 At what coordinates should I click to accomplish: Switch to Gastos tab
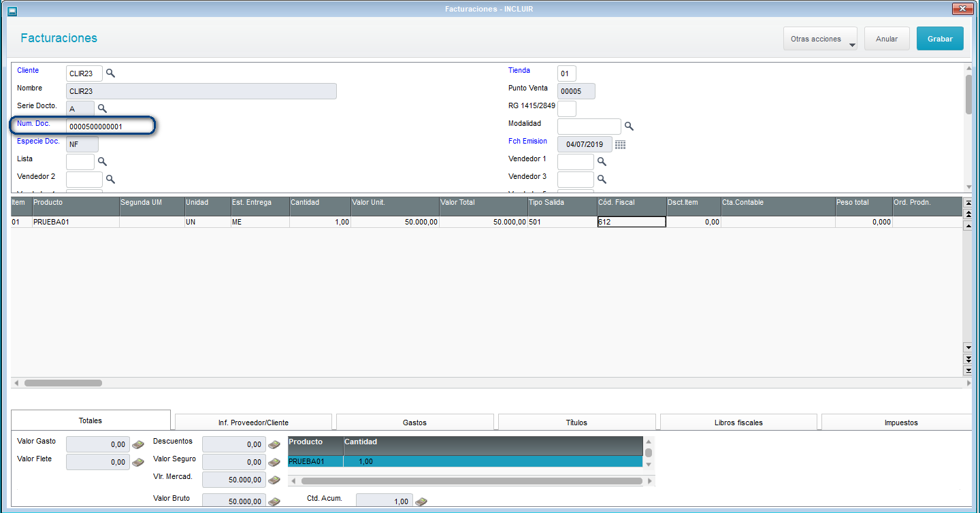pos(414,423)
